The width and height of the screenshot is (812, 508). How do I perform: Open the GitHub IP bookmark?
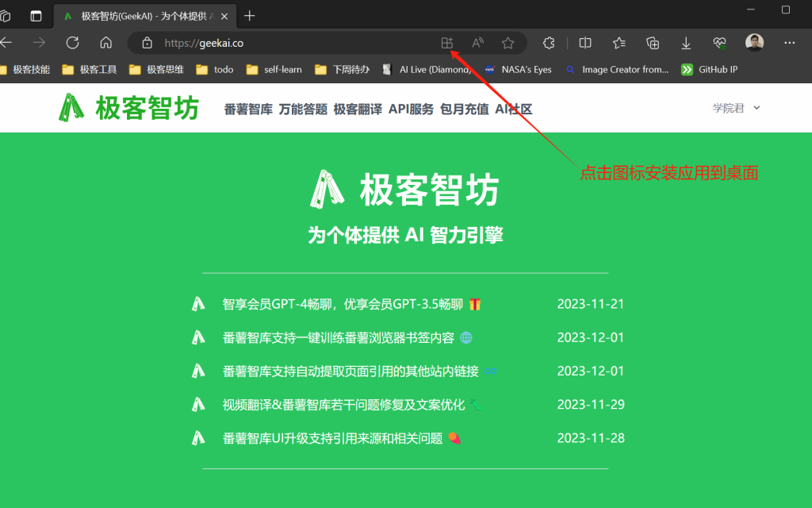[x=710, y=70]
